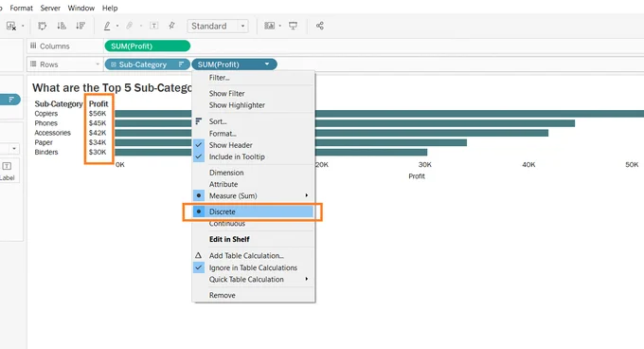This screenshot has height=349, width=644.
Task: Click the Rows shelf lines icon
Action: [x=33, y=64]
